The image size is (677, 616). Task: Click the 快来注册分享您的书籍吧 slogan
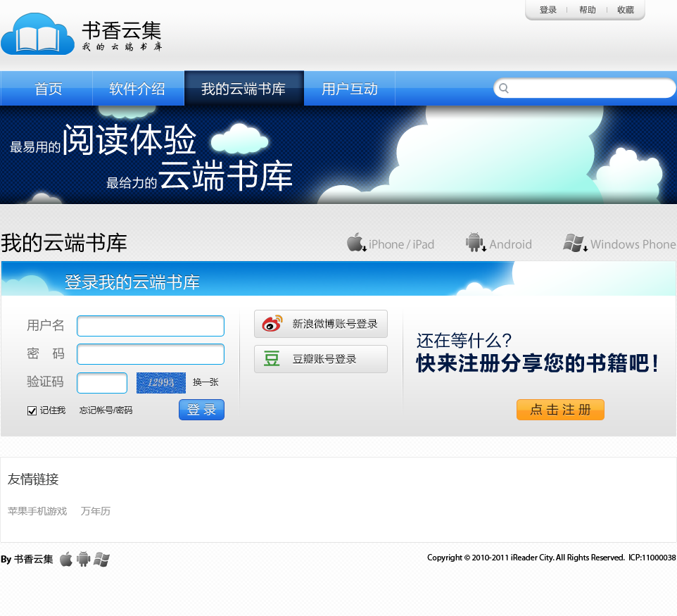tap(538, 363)
